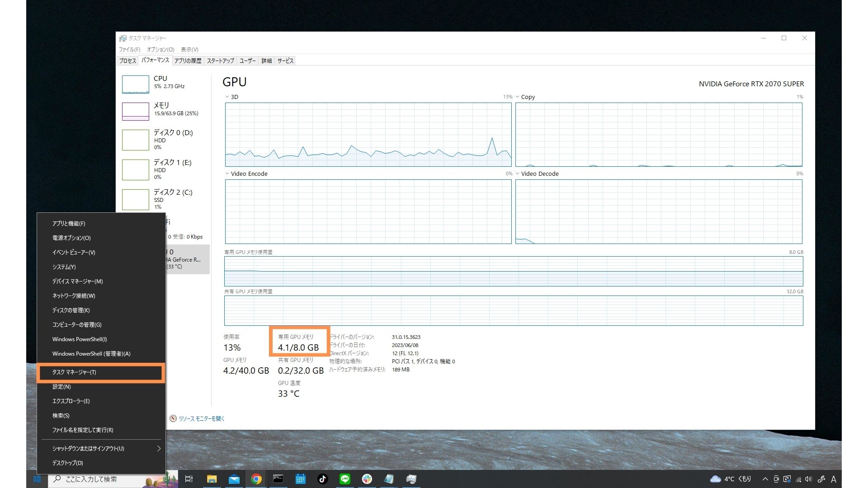
Task: Choose ファイル名を指定して実行(R) menu entry
Action: point(101,430)
